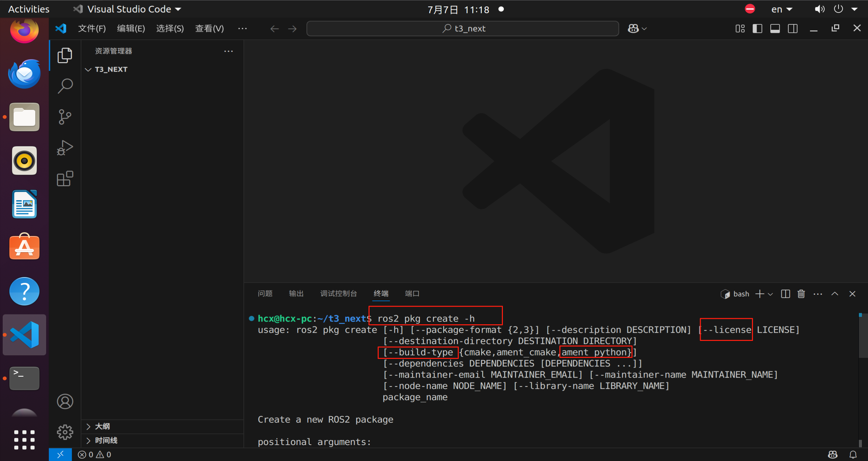
Task: Open the Source Control view
Action: tap(65, 117)
